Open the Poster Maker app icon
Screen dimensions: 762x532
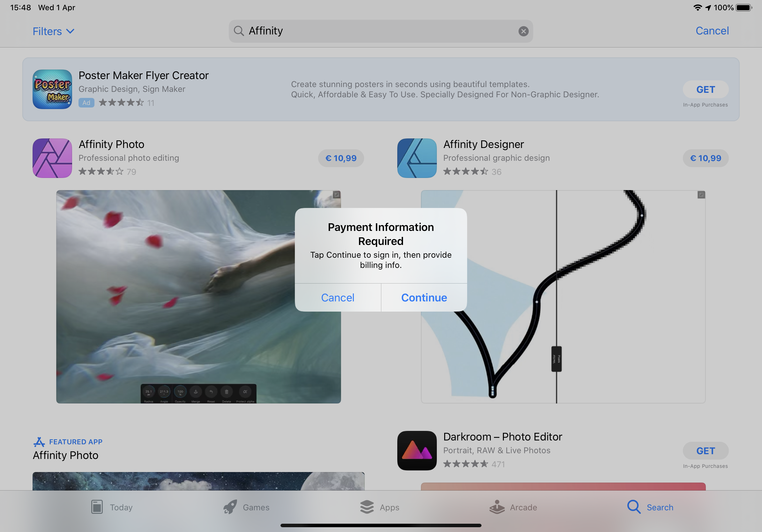[52, 89]
